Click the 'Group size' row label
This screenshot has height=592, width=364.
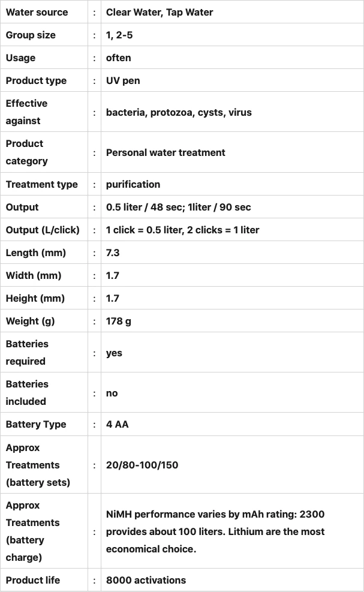click(31, 35)
